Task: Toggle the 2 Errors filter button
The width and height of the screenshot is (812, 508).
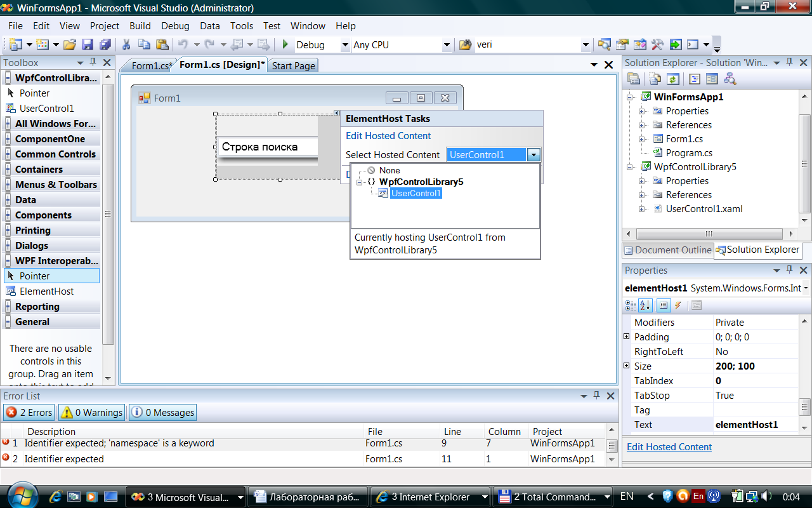Action: pos(29,413)
